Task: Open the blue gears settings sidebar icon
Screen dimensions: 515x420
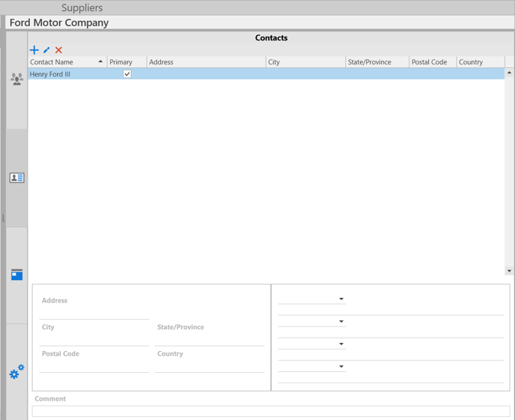Action: pyautogui.click(x=16, y=371)
